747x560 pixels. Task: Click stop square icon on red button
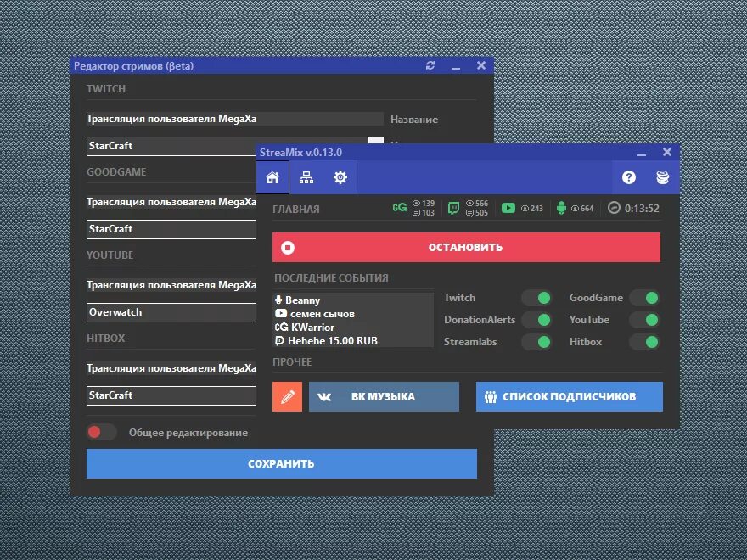coord(288,248)
